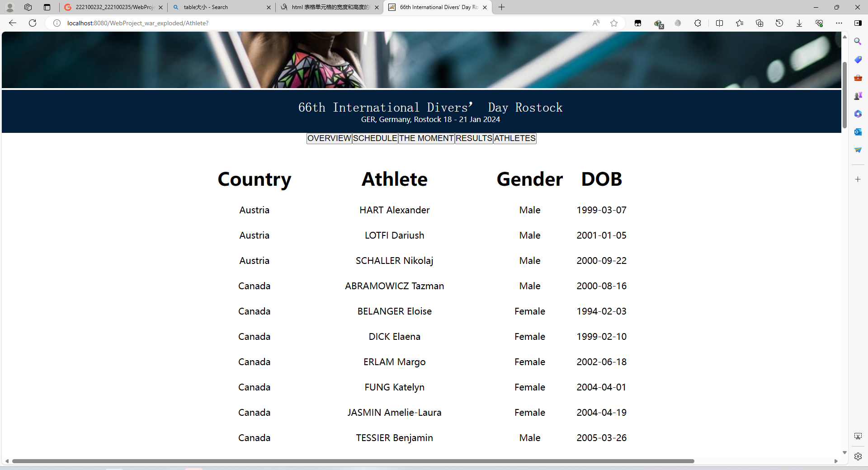The width and height of the screenshot is (868, 470).
Task: Select athlete name HART Alexander
Action: 395,210
